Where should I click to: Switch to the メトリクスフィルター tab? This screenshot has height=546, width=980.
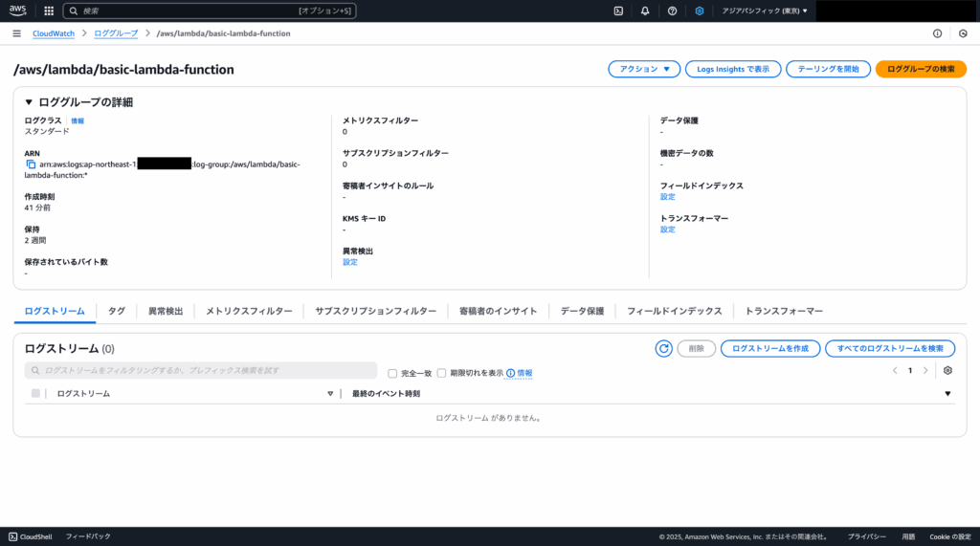pyautogui.click(x=249, y=311)
